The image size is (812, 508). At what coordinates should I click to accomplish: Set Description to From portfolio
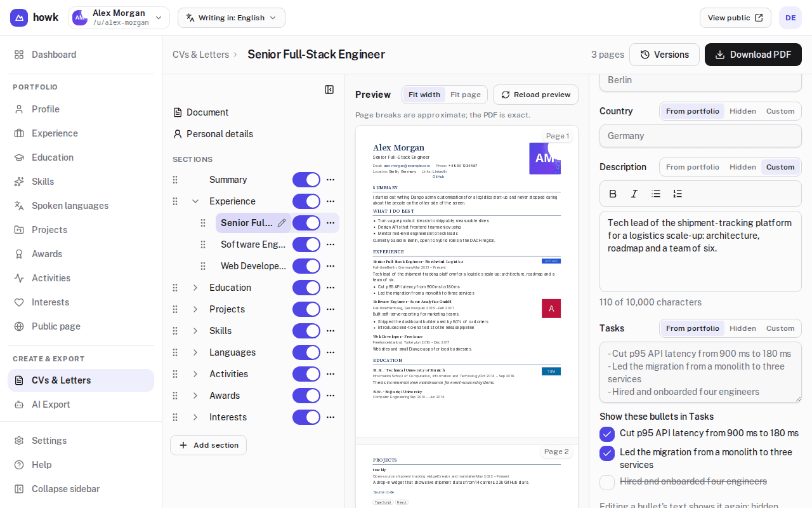693,167
